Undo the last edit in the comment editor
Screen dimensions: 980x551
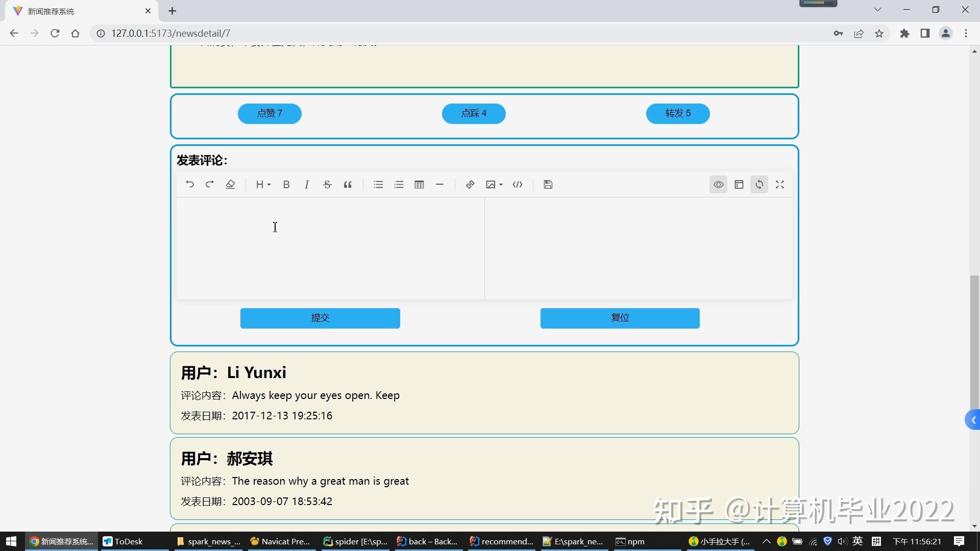click(x=189, y=184)
